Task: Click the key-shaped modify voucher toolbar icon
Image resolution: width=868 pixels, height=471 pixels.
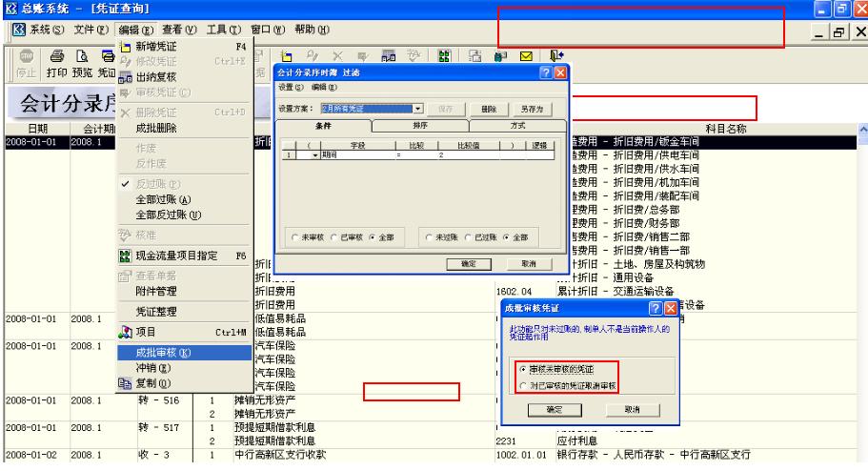Action: [313, 56]
